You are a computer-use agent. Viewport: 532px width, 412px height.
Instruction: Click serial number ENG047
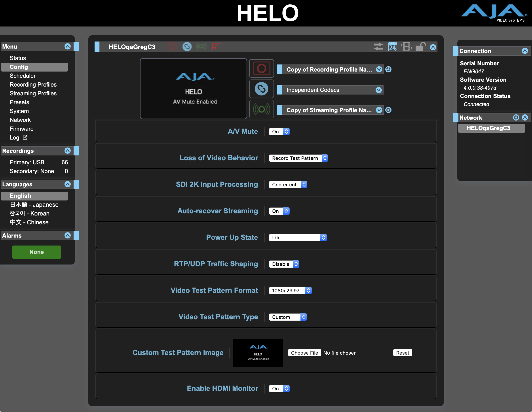coord(473,71)
